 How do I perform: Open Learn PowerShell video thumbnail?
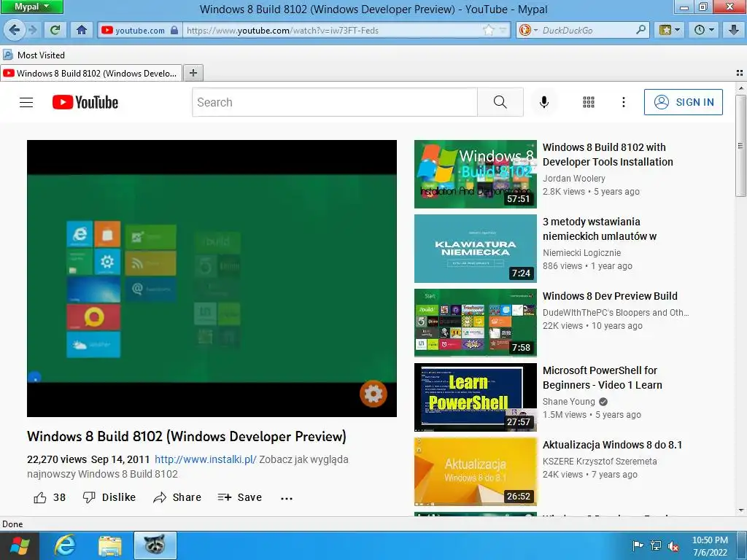pos(476,397)
